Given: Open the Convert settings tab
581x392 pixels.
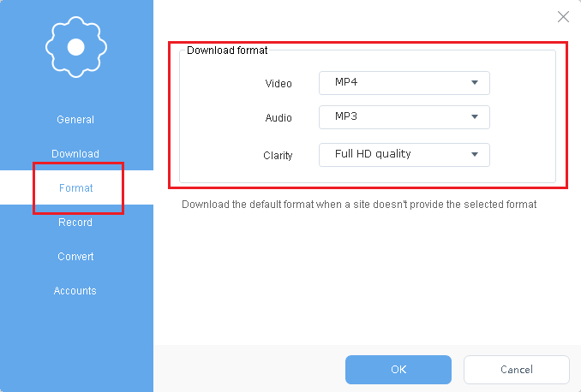Looking at the screenshot, I should 75,256.
